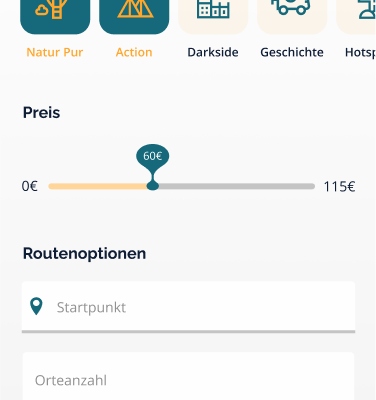Click the 0€ minimum price label

30,186
